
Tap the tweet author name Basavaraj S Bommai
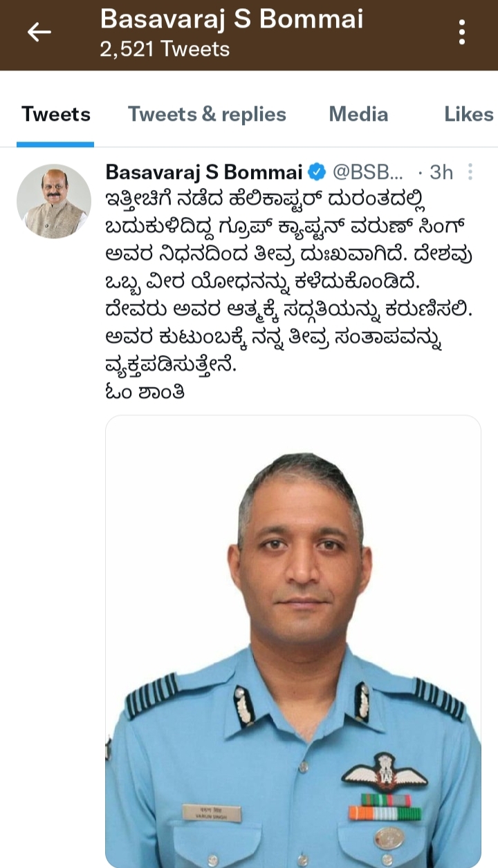click(x=204, y=171)
